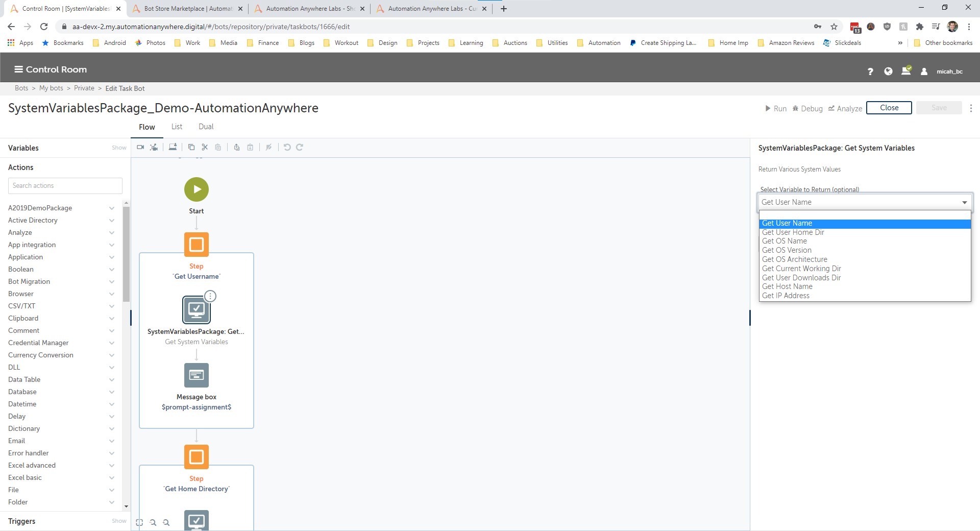Click the copy to shared clipboard icon
Viewport: 980px width, 531px height.
point(237,147)
